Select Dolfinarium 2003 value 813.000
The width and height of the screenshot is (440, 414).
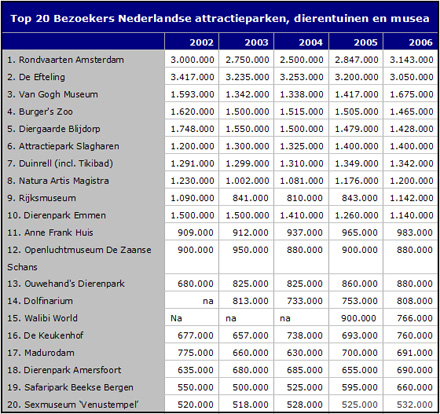(x=250, y=301)
